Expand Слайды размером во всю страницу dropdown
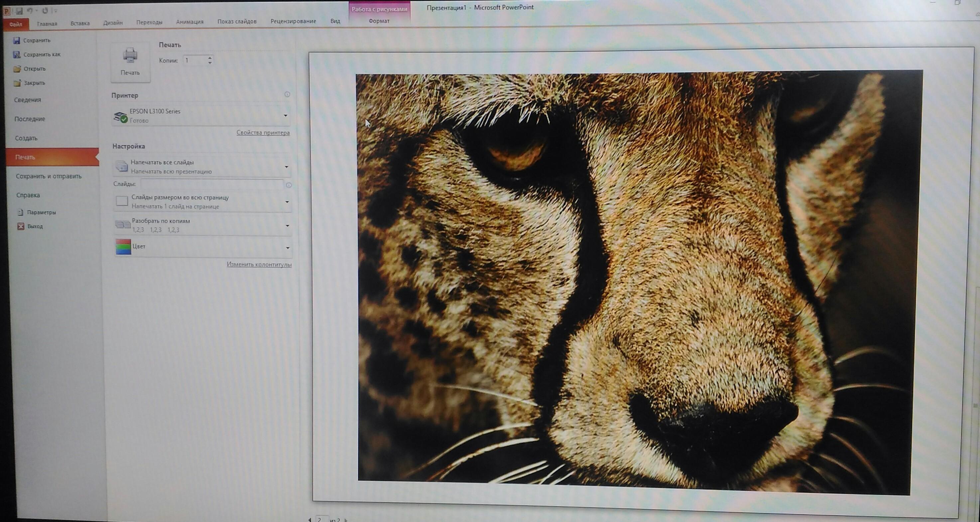The width and height of the screenshot is (980, 522). (287, 202)
